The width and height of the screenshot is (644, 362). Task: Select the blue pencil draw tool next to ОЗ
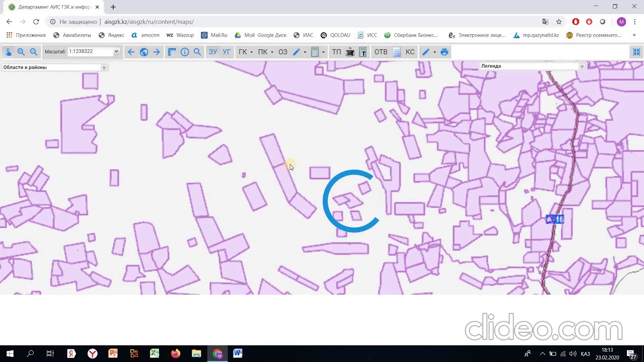[296, 52]
